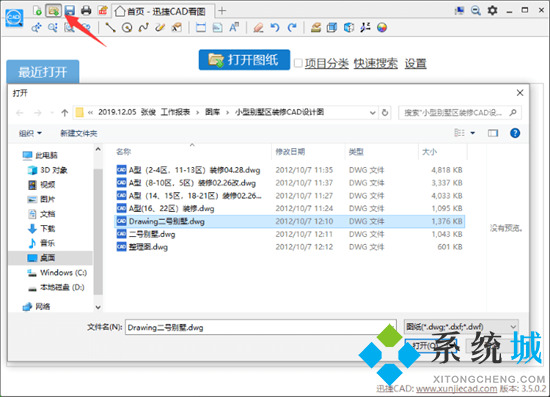Select the 最近打开 tab

coord(42,72)
